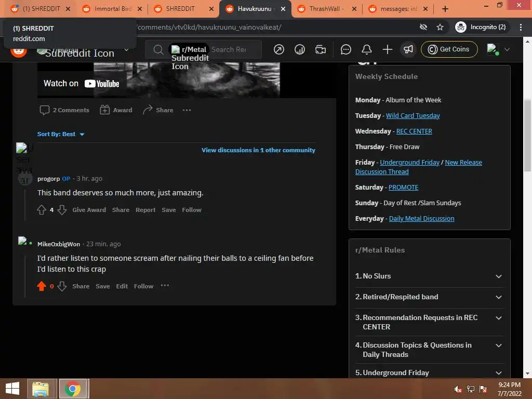532x399 pixels.
Task: Open the notifications bell
Action: point(366,49)
